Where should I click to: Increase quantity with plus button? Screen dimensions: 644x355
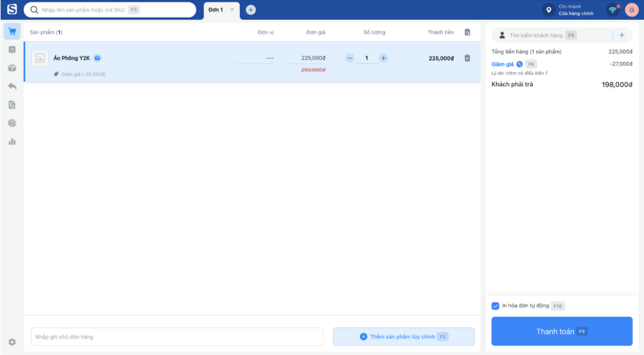383,58
